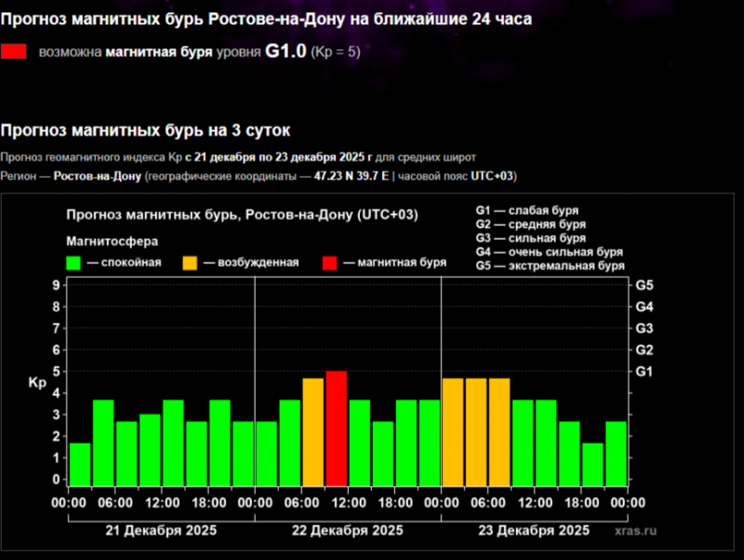Click the G1 label on right axis
This screenshot has height=560, width=744.
point(644,371)
